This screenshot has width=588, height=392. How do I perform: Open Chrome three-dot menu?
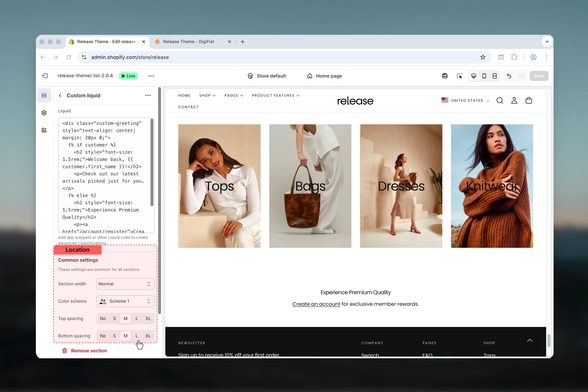point(546,57)
